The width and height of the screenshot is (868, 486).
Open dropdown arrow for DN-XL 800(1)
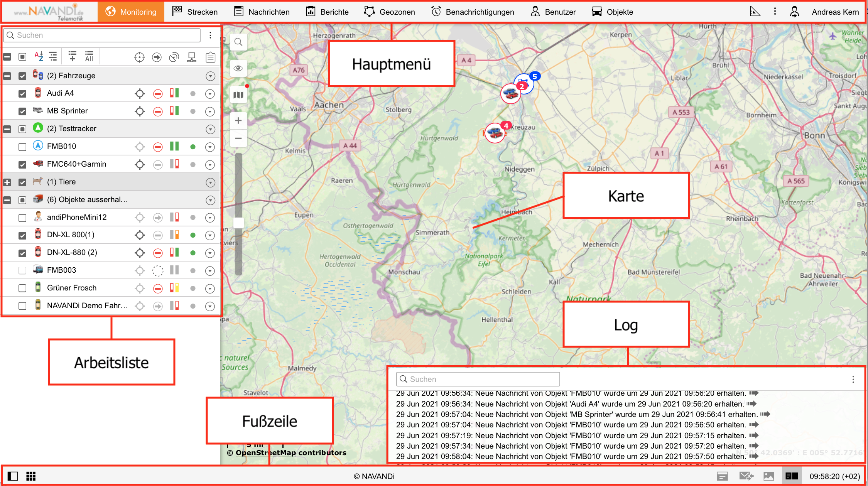point(210,235)
